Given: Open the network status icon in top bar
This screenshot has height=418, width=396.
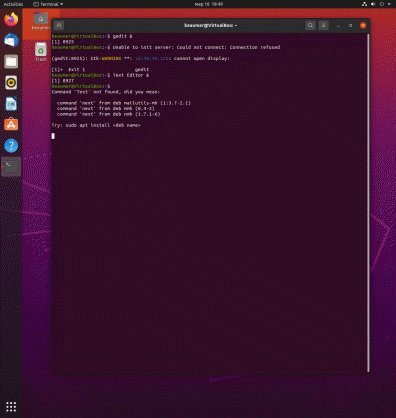Looking at the screenshot, I should (364, 4).
